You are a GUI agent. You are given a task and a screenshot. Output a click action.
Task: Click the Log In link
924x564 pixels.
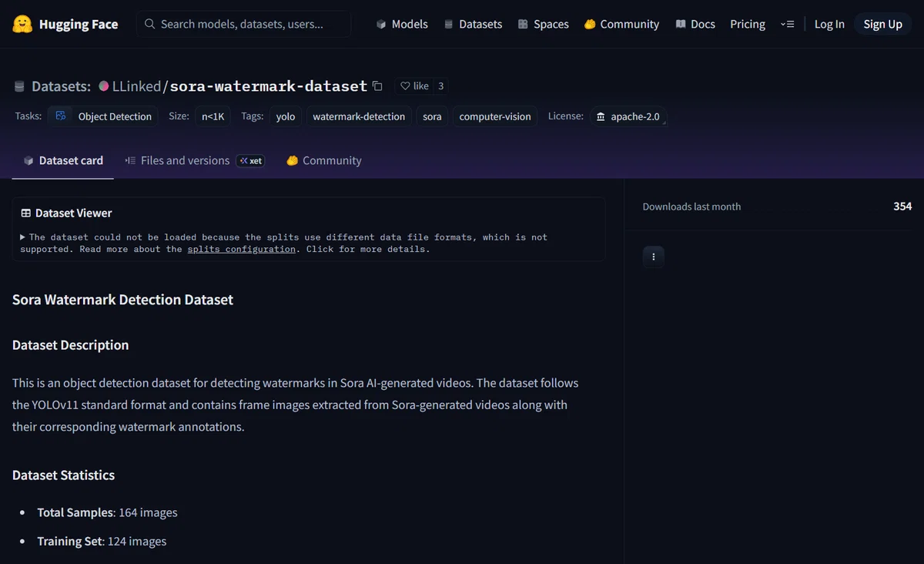pyautogui.click(x=829, y=24)
